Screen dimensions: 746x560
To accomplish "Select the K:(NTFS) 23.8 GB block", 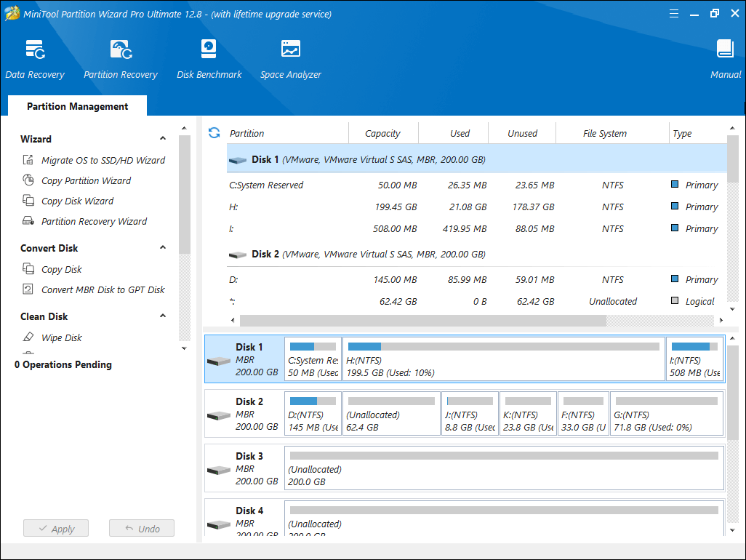I will coord(528,414).
